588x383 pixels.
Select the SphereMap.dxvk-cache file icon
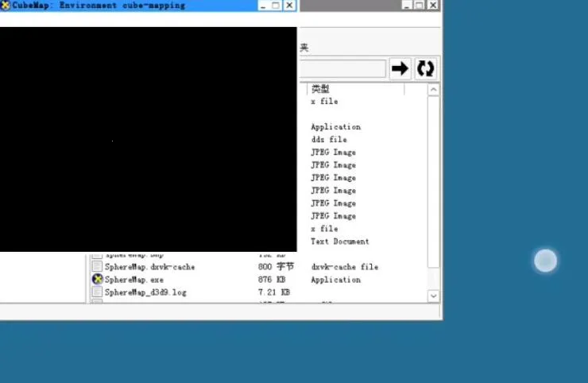tap(97, 267)
